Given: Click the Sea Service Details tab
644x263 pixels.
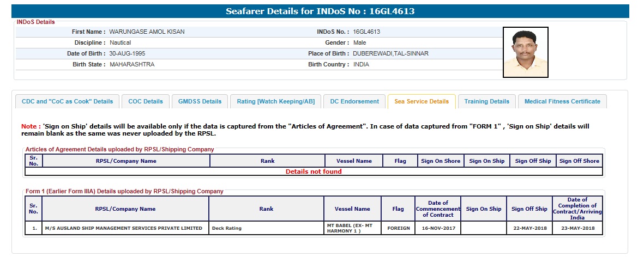Looking at the screenshot, I should pos(422,101).
